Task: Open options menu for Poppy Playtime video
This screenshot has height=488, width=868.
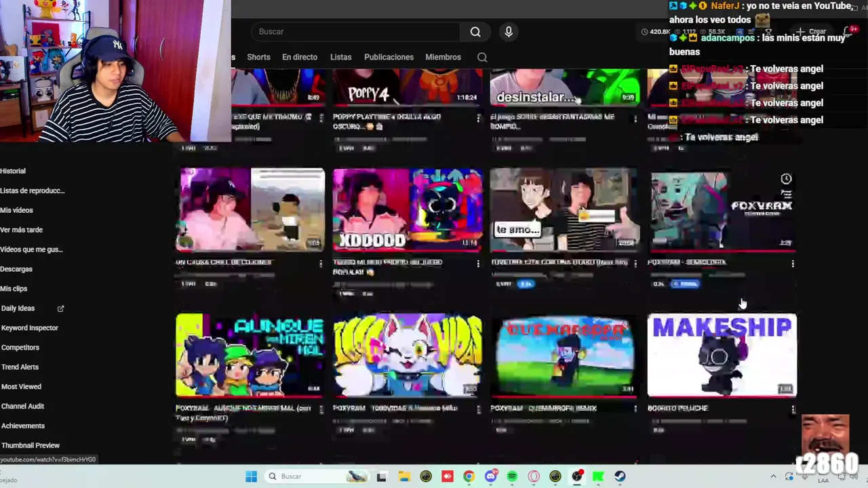Action: (478, 118)
